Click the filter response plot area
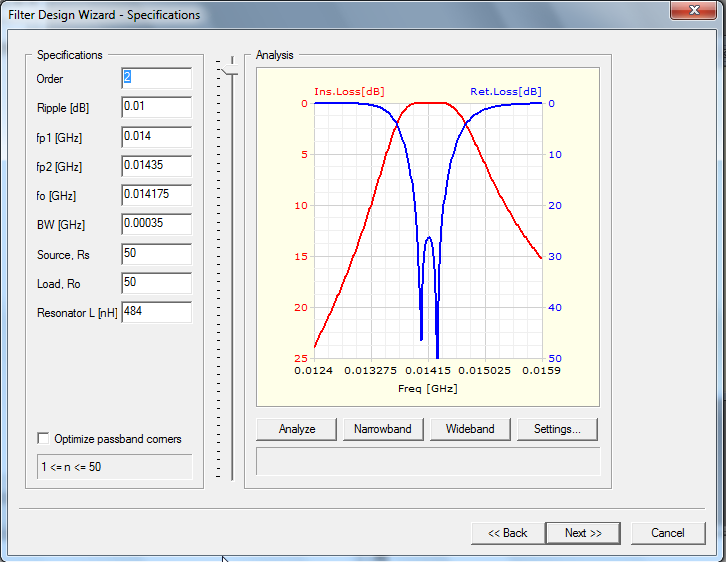Image resolution: width=726 pixels, height=562 pixels. point(428,230)
